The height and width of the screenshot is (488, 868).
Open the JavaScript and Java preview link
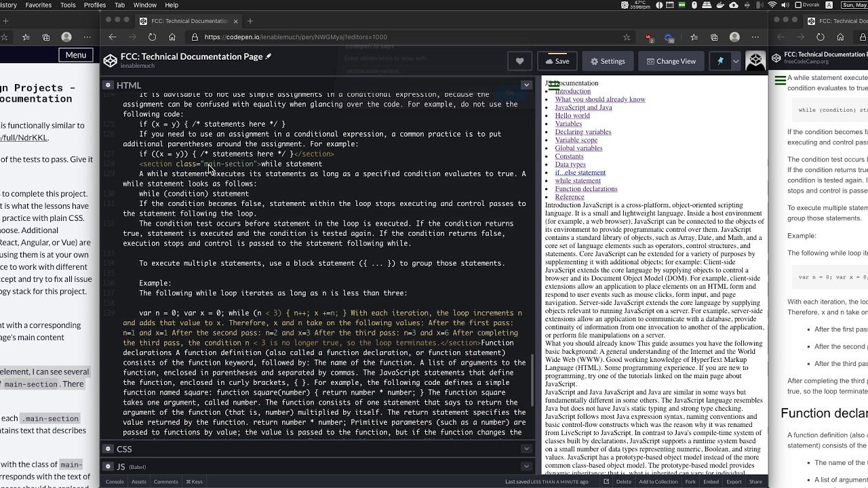coord(583,108)
